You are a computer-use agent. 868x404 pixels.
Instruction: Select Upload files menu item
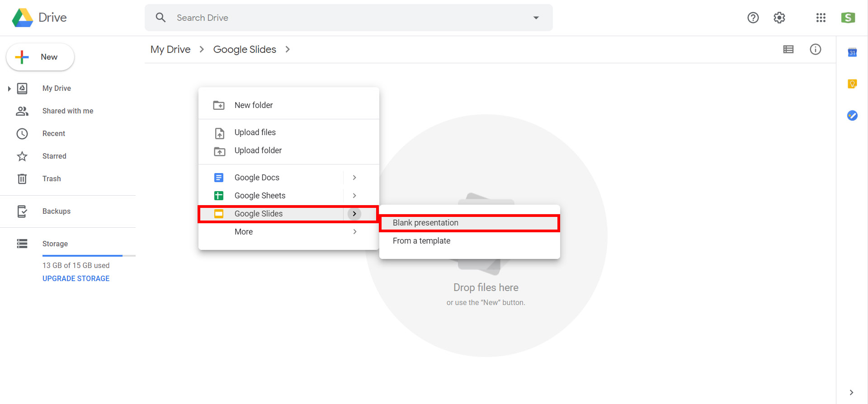click(x=289, y=132)
